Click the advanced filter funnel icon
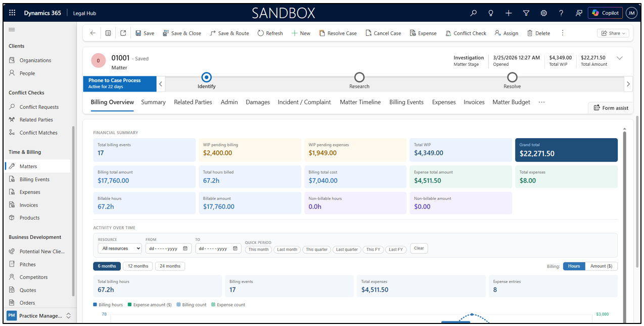 (526, 13)
